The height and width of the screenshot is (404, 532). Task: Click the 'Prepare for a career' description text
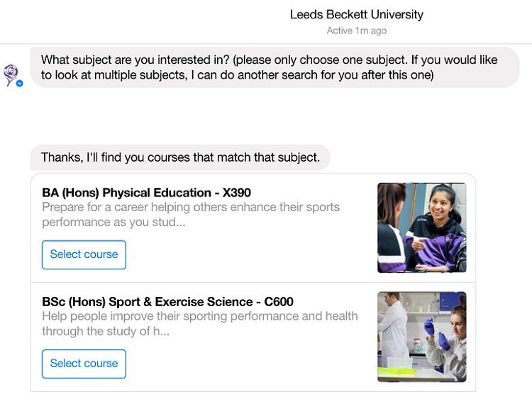click(190, 207)
